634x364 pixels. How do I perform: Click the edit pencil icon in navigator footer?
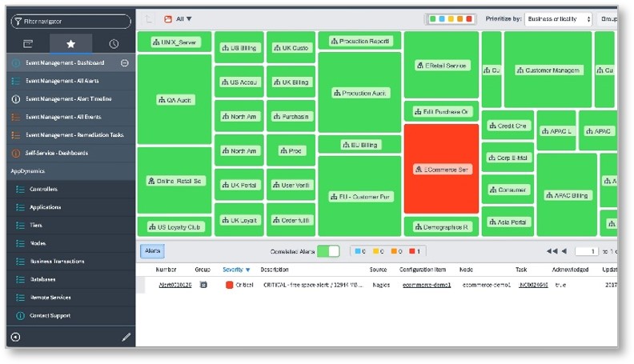[x=126, y=338]
